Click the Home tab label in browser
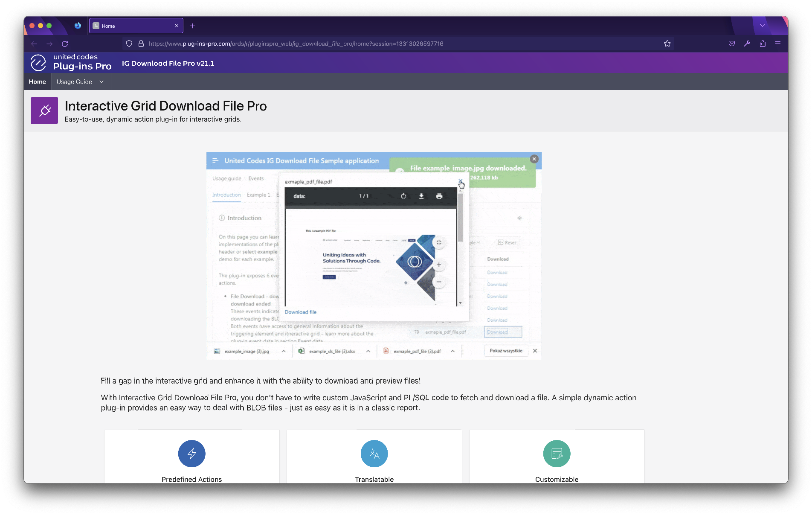 108,26
